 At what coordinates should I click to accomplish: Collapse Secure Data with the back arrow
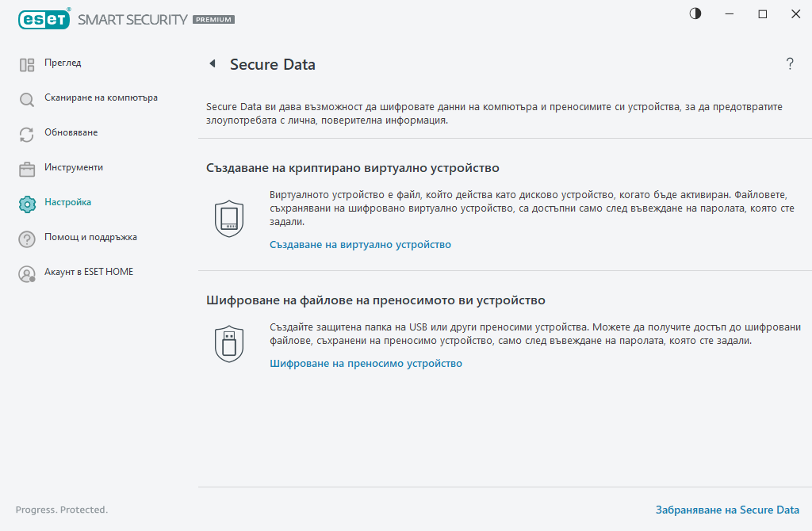211,63
